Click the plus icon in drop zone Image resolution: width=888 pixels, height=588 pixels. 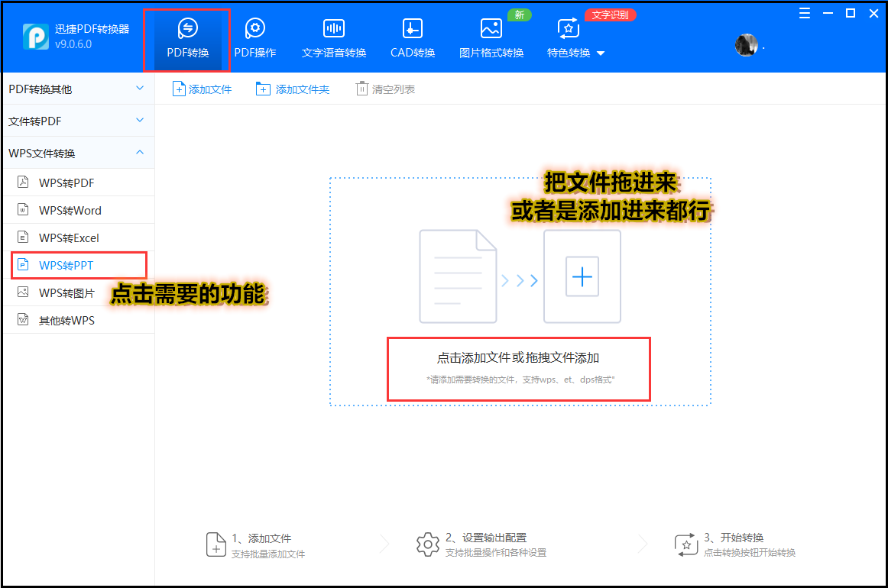click(582, 276)
